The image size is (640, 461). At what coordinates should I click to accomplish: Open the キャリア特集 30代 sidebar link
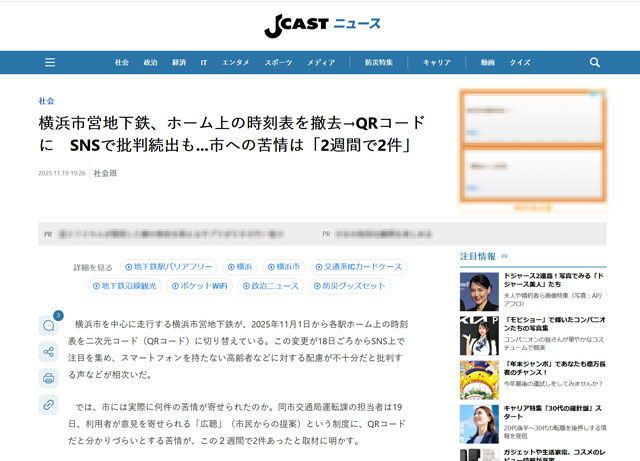pos(553,412)
